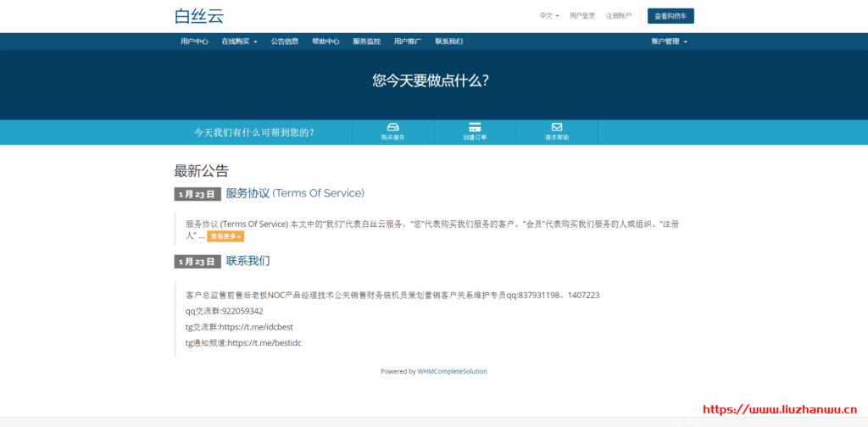The image size is (868, 427).
Task: Click the 注册账户 link
Action: point(619,15)
